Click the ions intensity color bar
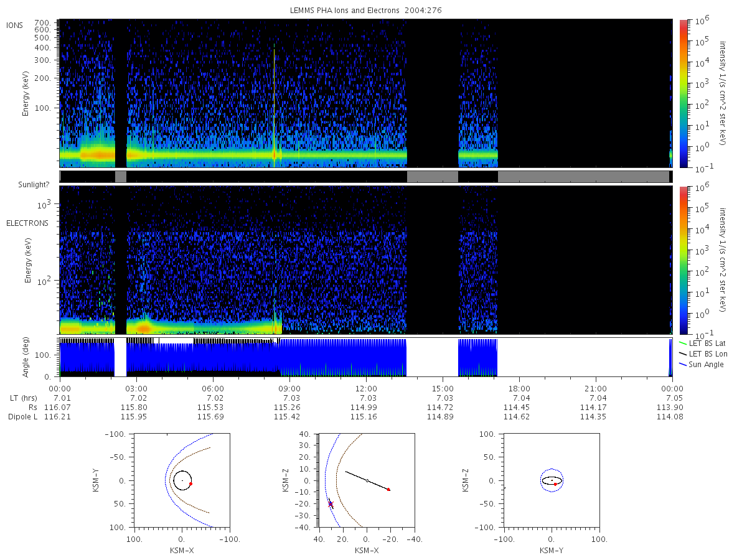The image size is (747, 560). point(684,93)
